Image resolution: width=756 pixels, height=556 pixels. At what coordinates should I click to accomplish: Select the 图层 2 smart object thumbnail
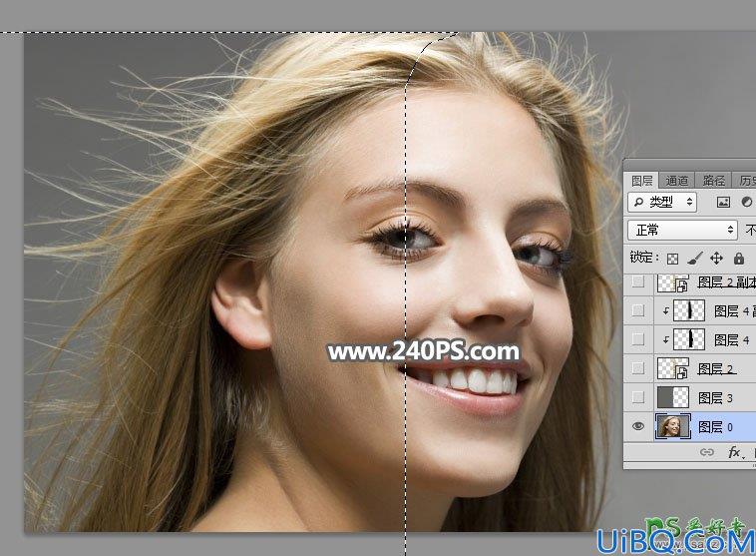(x=672, y=368)
